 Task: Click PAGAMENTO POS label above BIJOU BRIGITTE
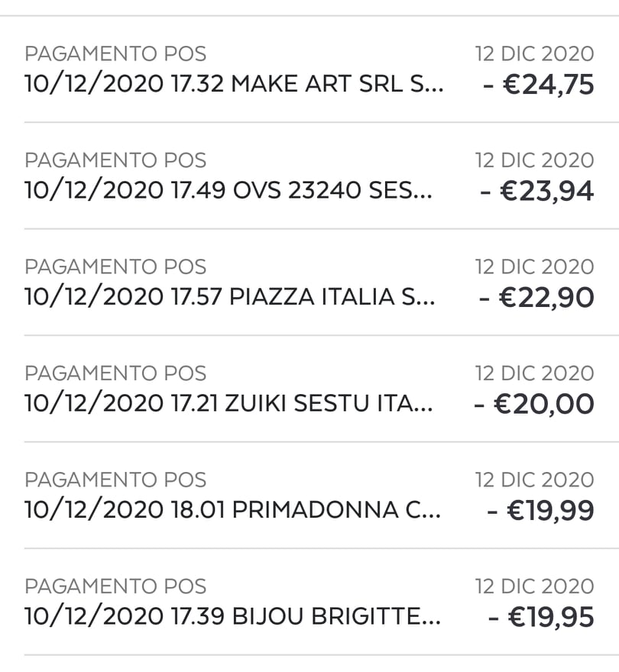[115, 586]
